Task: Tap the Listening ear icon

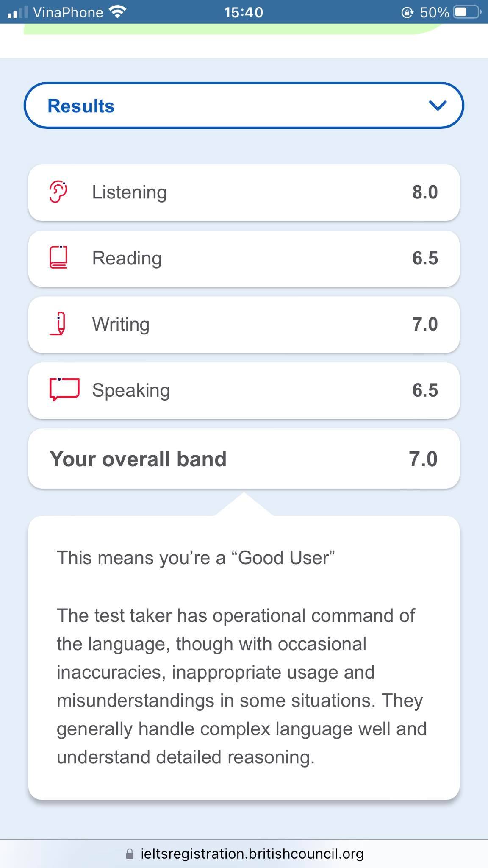Action: point(58,192)
